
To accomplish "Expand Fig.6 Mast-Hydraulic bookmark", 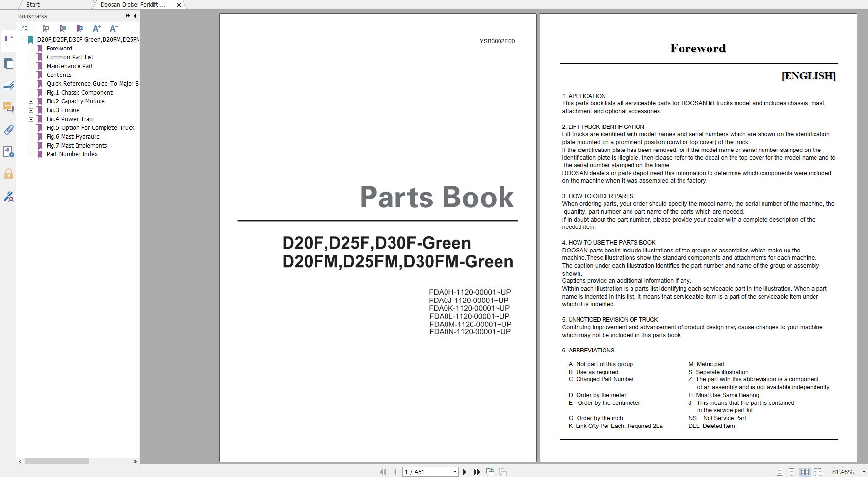I will pos(31,137).
